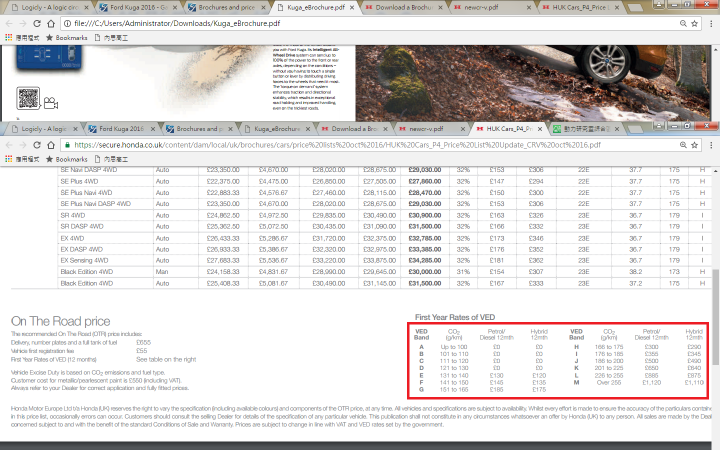
Task: Close Ford Kuga 2016 tab in the Honda window
Action: 153,129
